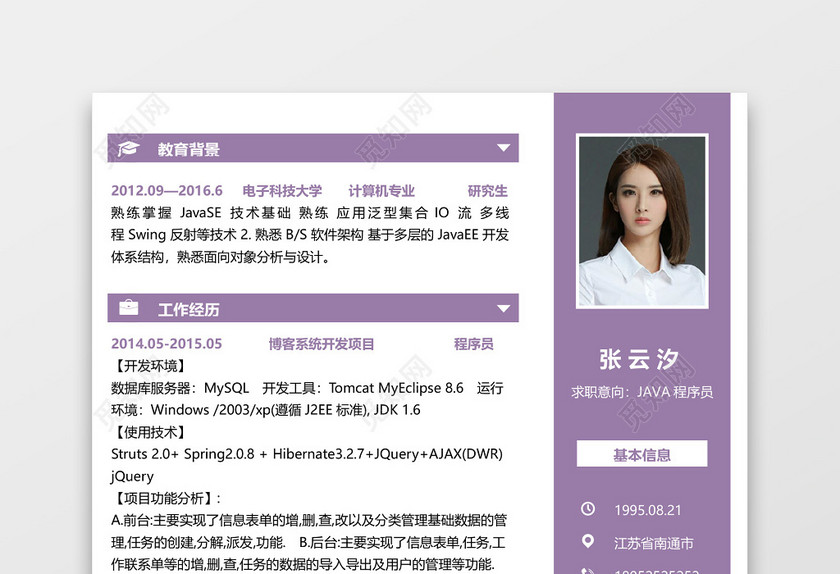This screenshot has height=574, width=840.
Task: Click the address 江苏省南通市
Action: pyautogui.click(x=654, y=543)
